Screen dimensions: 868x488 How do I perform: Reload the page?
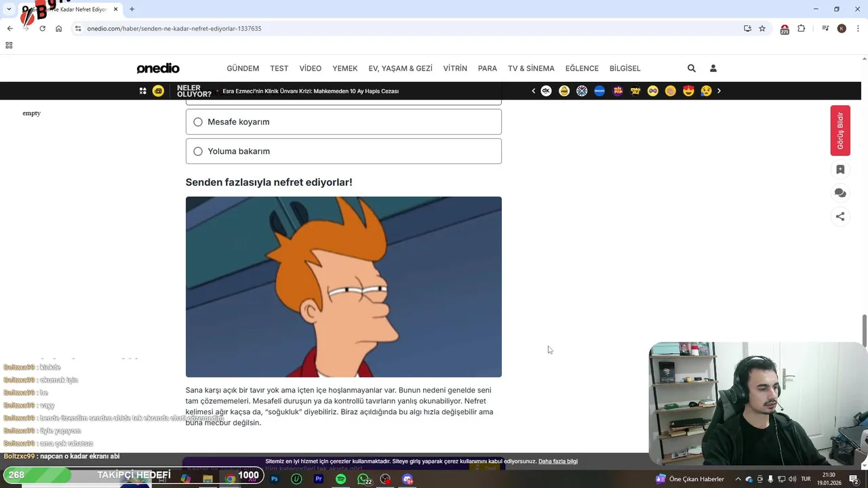42,28
